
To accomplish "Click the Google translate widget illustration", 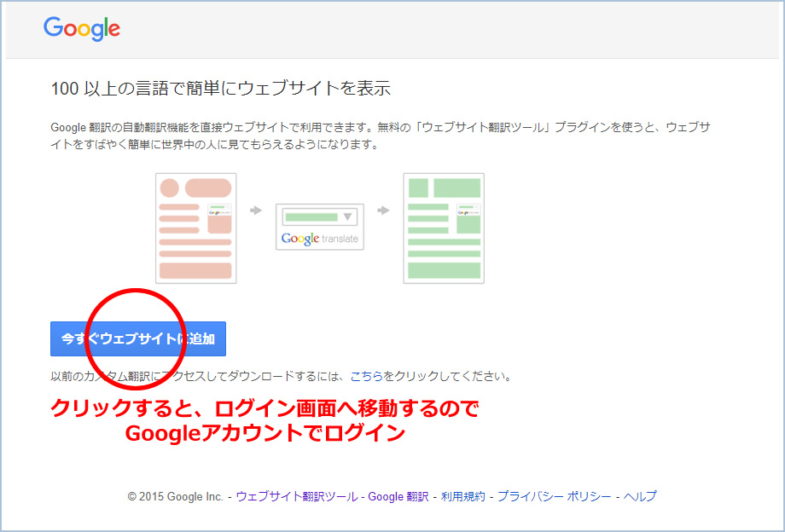I will click(x=320, y=227).
